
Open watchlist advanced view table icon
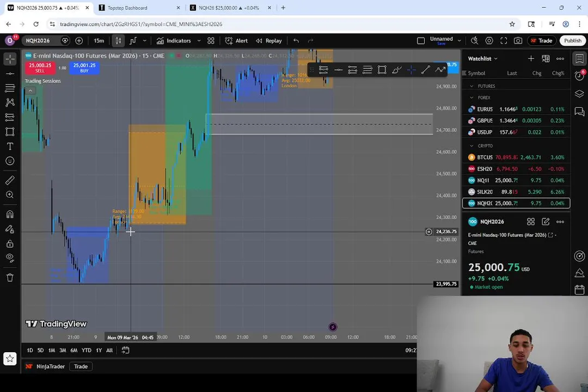pyautogui.click(x=546, y=58)
